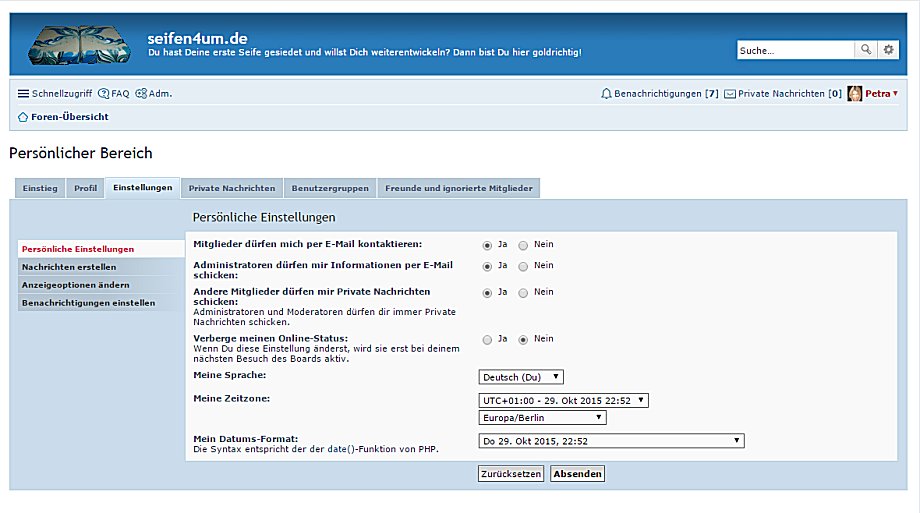
Task: Click the search magnifier icon
Action: coord(866,50)
